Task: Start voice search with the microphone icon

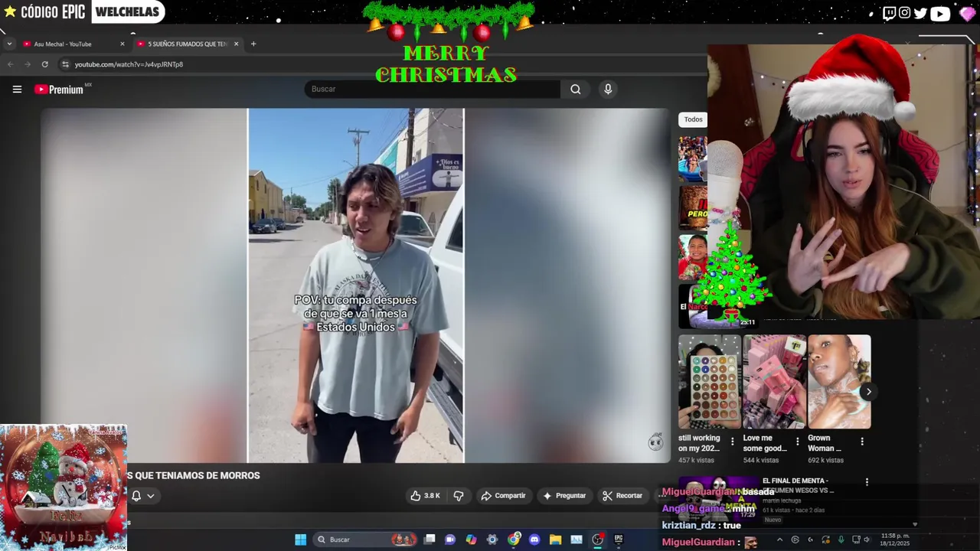Action: 608,89
